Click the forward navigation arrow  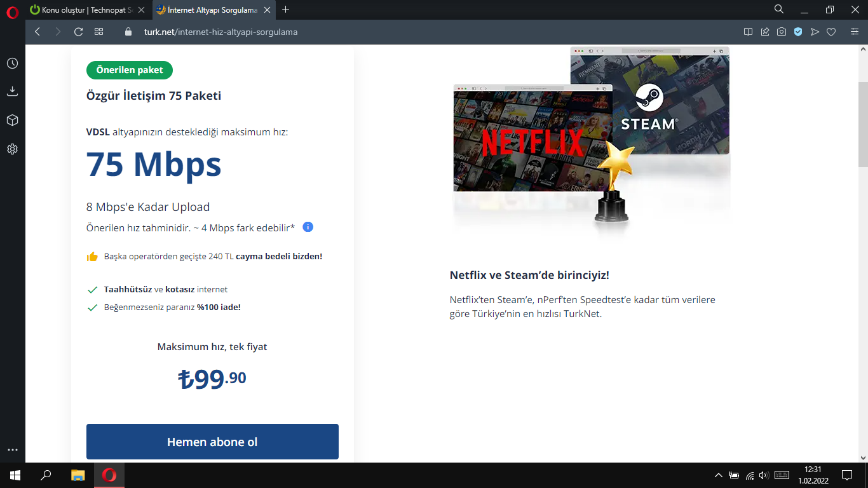[x=58, y=32]
